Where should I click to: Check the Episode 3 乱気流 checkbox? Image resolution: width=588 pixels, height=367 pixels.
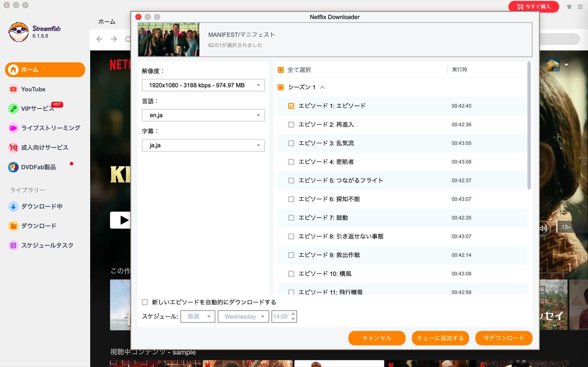(291, 143)
